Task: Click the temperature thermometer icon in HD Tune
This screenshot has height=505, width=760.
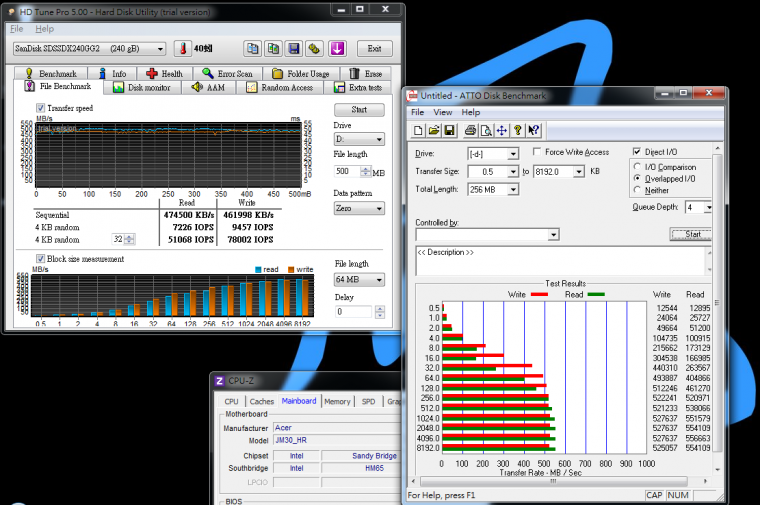Action: [x=184, y=48]
